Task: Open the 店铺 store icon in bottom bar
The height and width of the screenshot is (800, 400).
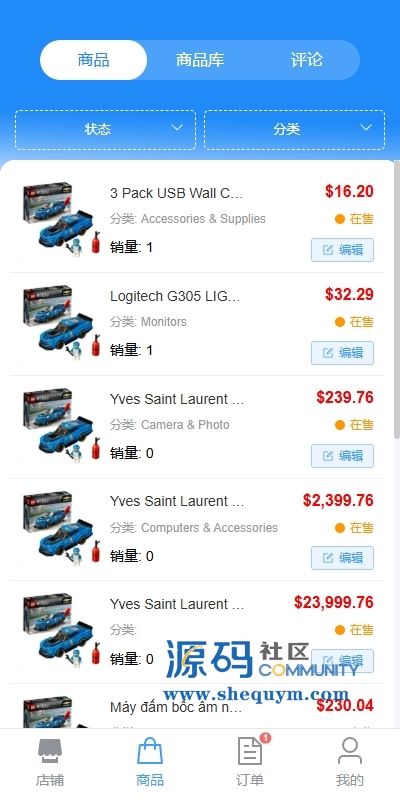Action: pos(50,752)
